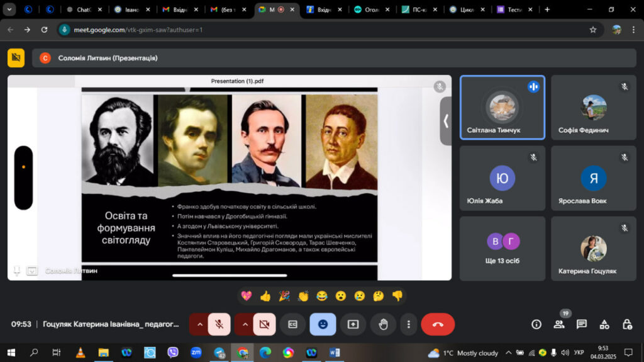Unmute the microphone
Screen dimensions: 644x362
pyautogui.click(x=219, y=324)
